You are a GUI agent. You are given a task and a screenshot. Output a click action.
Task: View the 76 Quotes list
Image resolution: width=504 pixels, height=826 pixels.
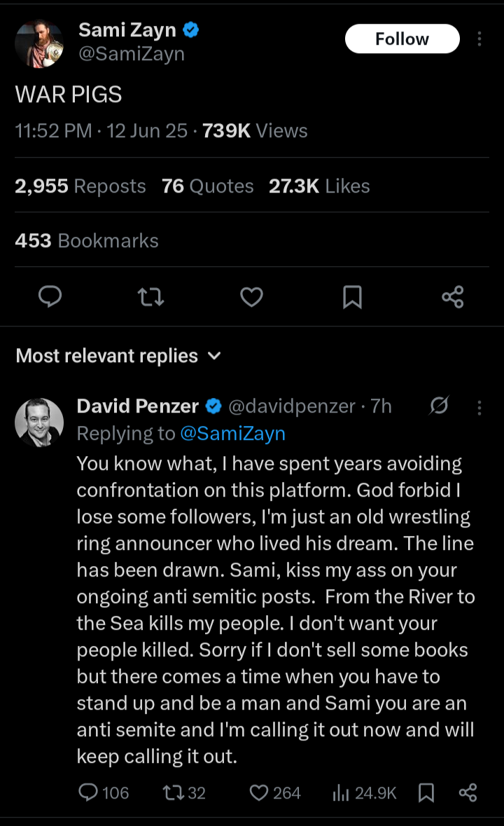[207, 186]
